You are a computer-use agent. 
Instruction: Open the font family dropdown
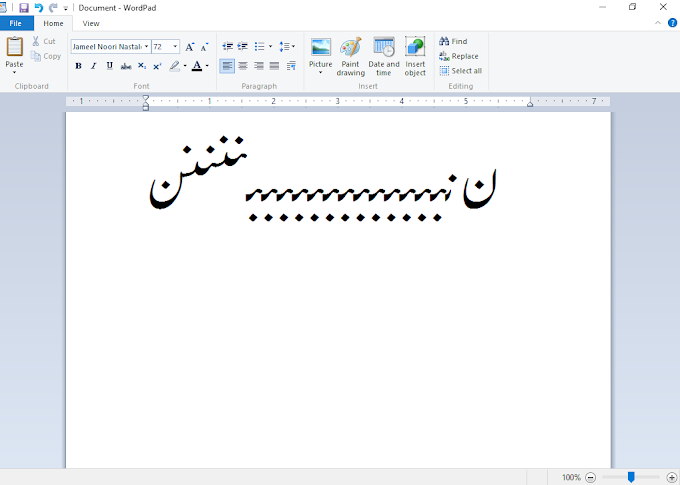146,46
